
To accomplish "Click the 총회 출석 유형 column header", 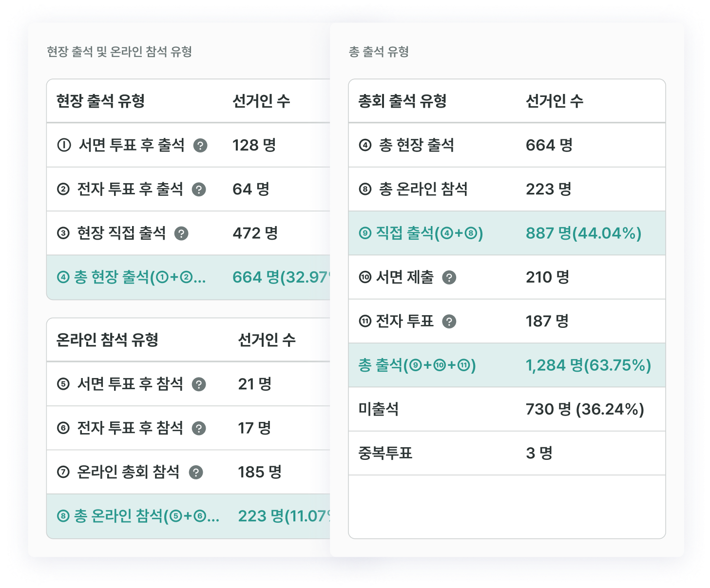I will pyautogui.click(x=403, y=101).
